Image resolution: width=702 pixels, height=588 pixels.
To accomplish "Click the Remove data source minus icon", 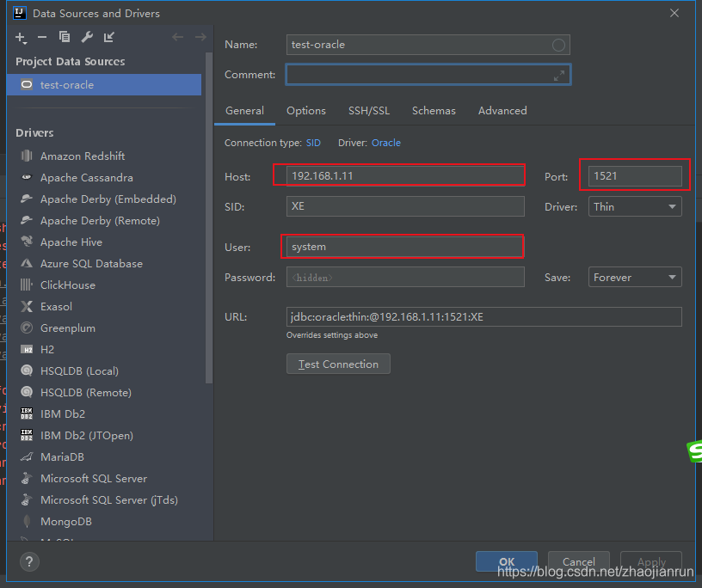I will click(x=40, y=37).
